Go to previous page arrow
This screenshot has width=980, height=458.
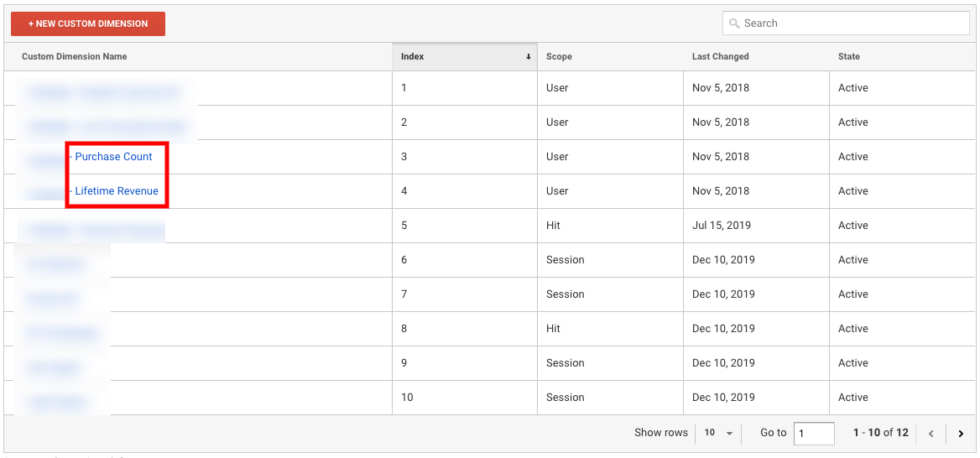tap(930, 433)
